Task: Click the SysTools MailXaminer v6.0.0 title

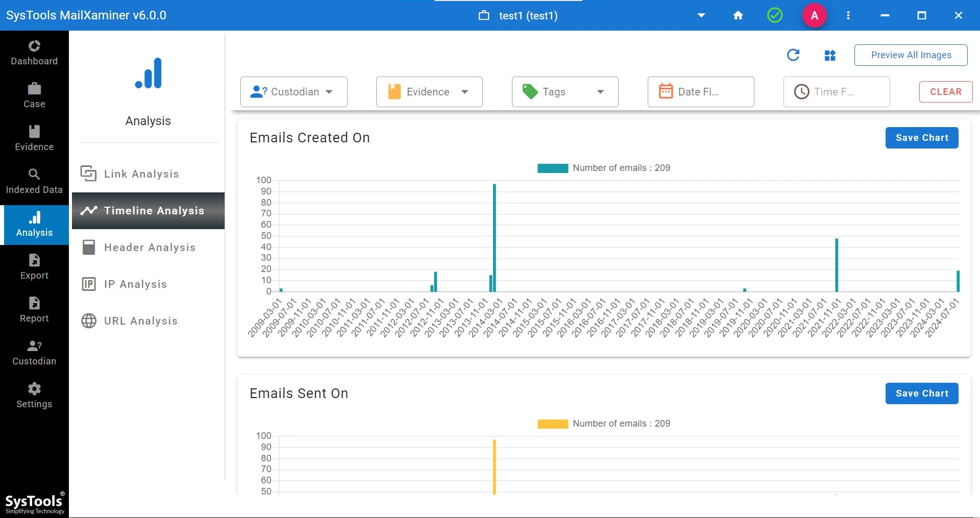Action: click(86, 15)
